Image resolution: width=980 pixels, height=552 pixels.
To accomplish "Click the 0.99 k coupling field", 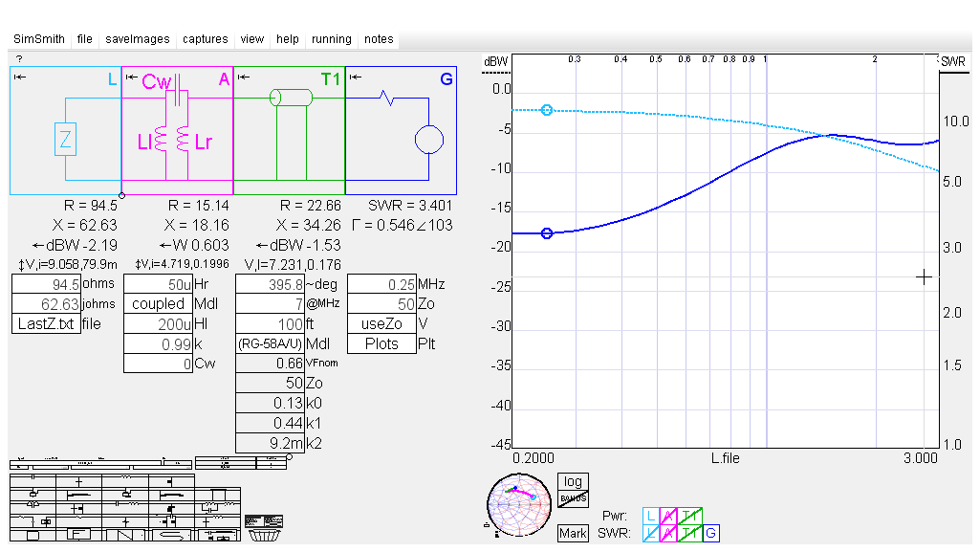I will click(x=158, y=343).
